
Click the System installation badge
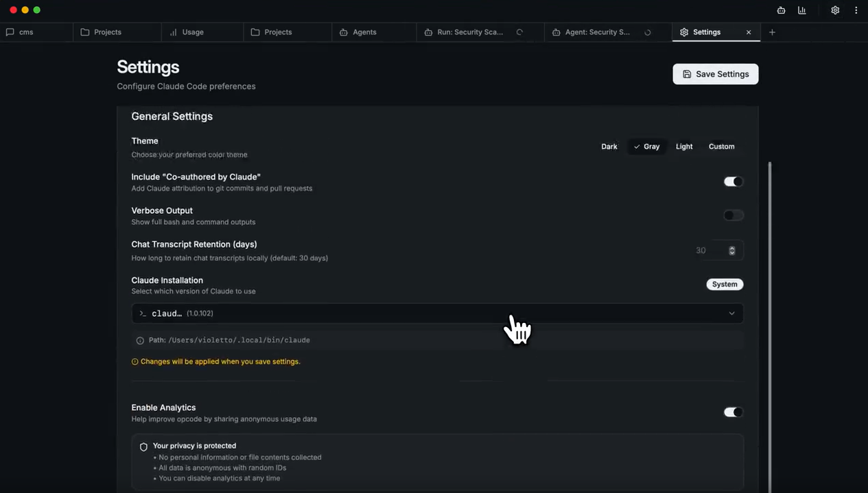725,285
